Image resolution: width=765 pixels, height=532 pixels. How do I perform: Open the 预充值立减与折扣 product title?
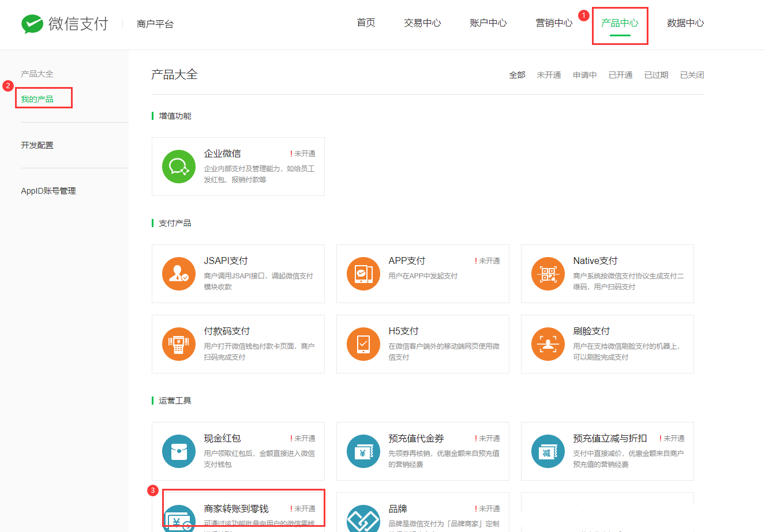[x=610, y=438]
